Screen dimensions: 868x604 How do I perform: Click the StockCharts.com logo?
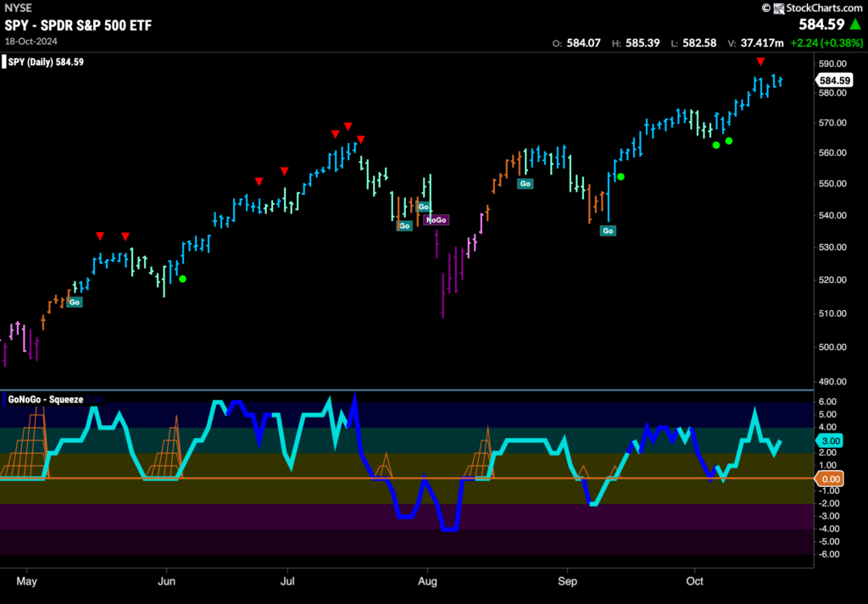click(812, 8)
